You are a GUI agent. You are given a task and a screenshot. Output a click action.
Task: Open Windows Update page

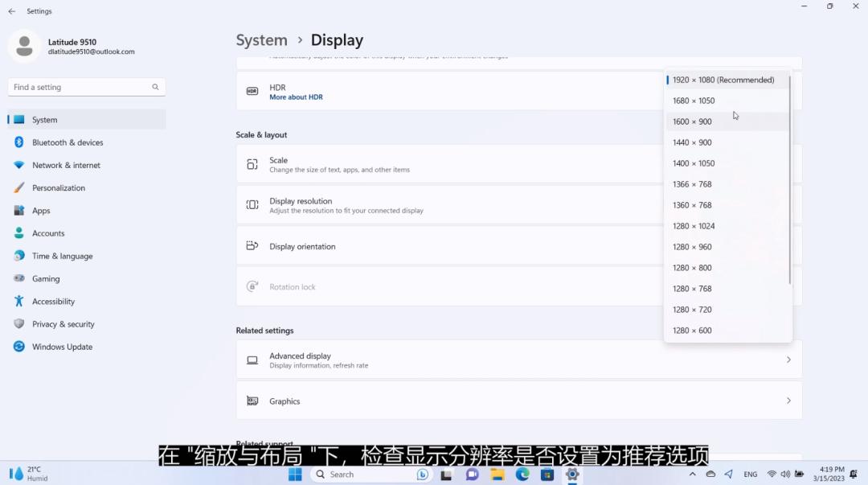point(62,347)
